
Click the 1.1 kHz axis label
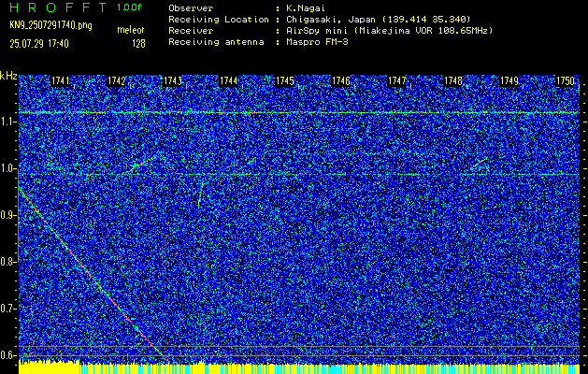click(x=7, y=122)
